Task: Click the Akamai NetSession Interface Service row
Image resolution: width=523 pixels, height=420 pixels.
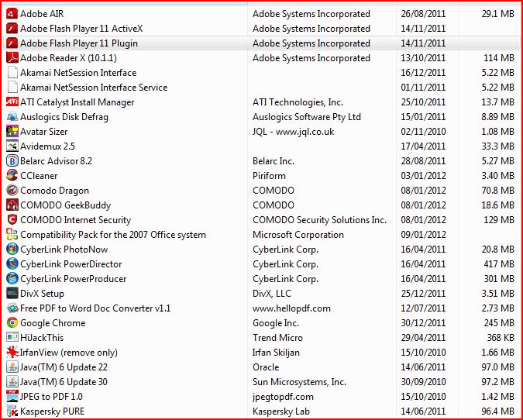Action: click(93, 88)
